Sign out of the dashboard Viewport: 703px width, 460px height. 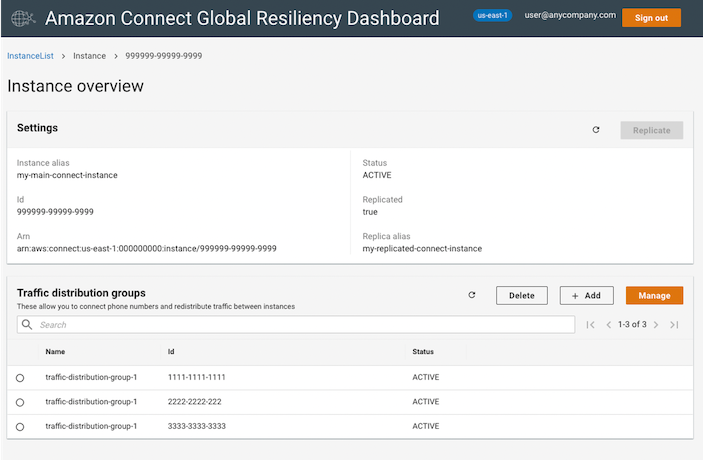[651, 18]
